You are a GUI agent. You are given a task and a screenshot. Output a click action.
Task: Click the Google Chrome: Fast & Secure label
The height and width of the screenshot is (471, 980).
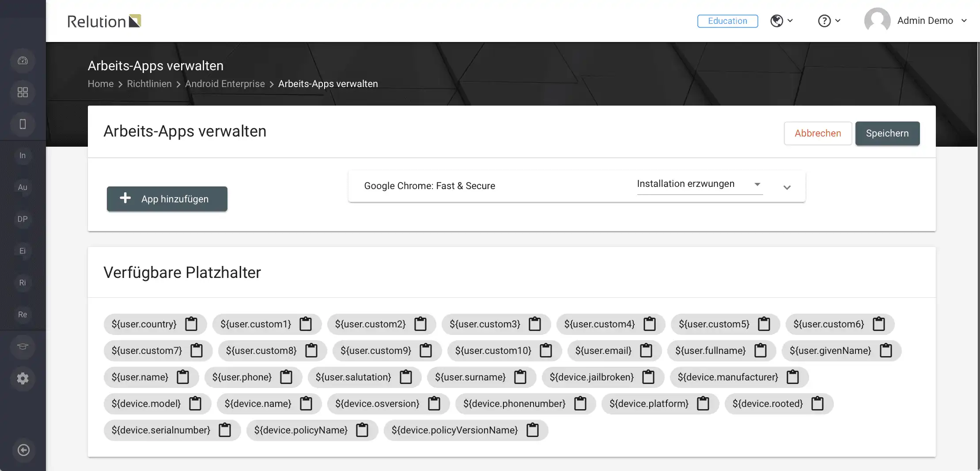click(x=429, y=186)
